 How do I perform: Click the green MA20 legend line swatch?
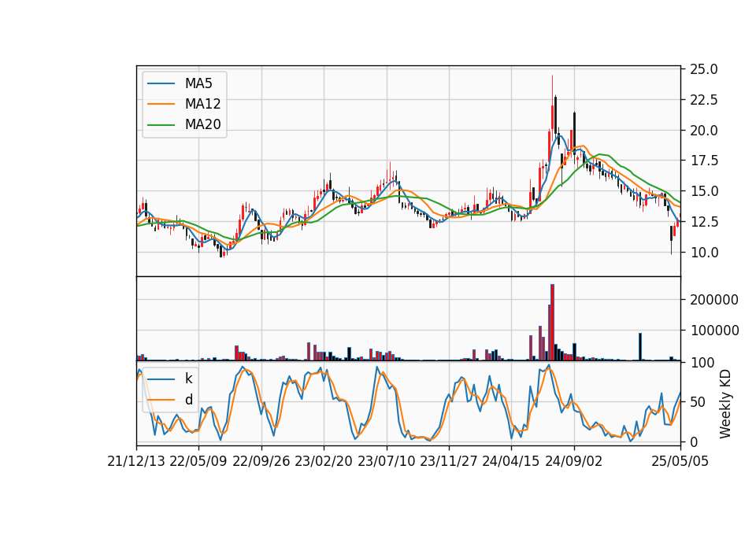pyautogui.click(x=161, y=124)
